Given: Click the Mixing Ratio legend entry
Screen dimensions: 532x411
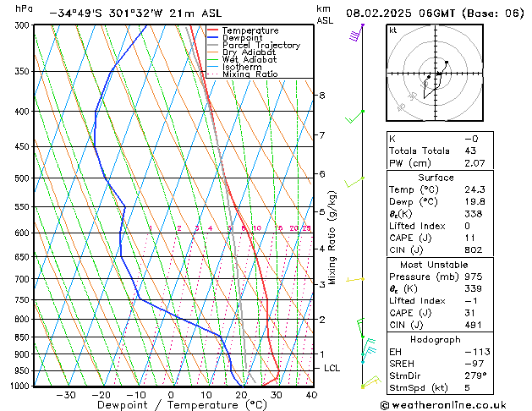Looking at the screenshot, I should point(250,74).
